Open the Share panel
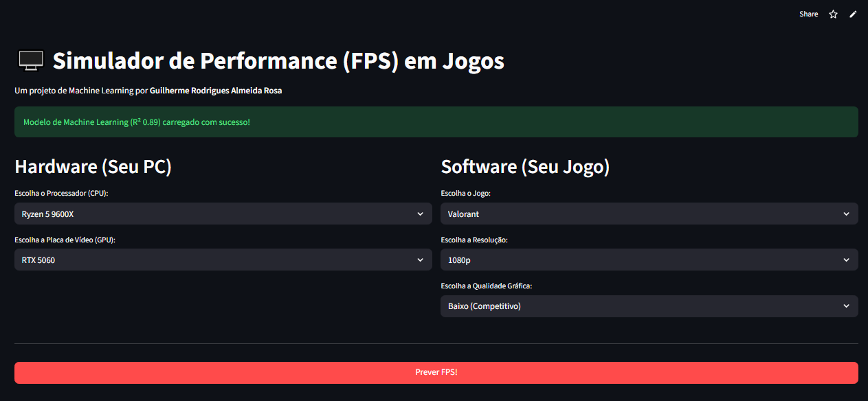 [808, 14]
